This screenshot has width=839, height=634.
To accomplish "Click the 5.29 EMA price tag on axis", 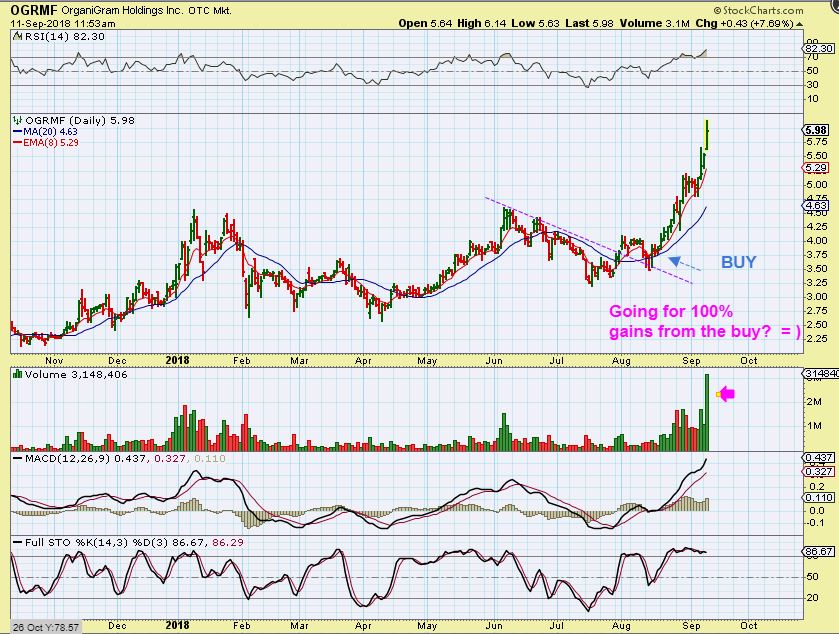I will [816, 167].
